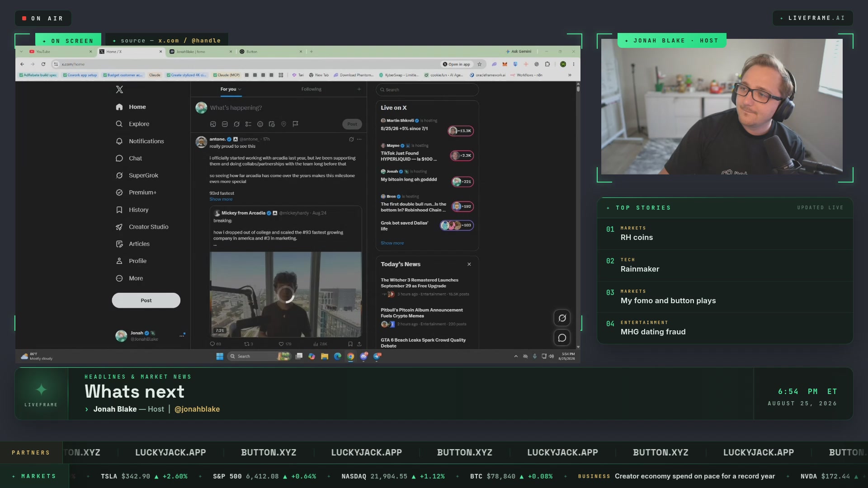Click into X Search field
The height and width of the screenshot is (488, 868).
tap(427, 89)
